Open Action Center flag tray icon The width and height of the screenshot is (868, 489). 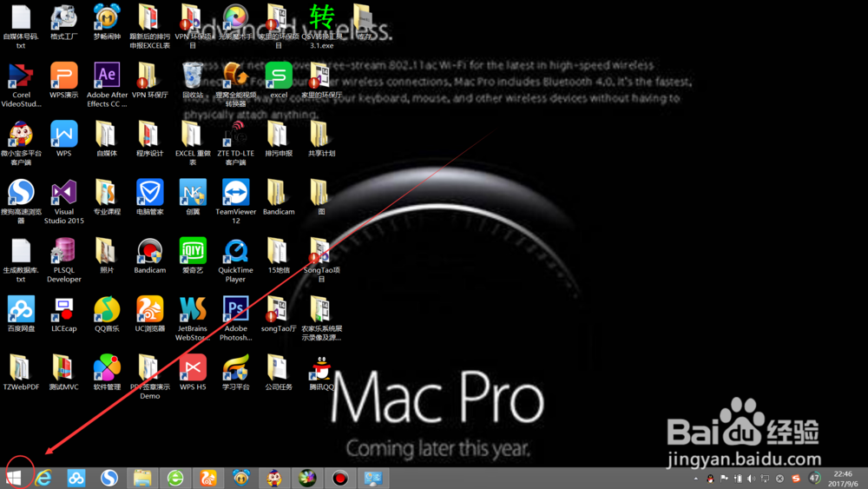(724, 479)
